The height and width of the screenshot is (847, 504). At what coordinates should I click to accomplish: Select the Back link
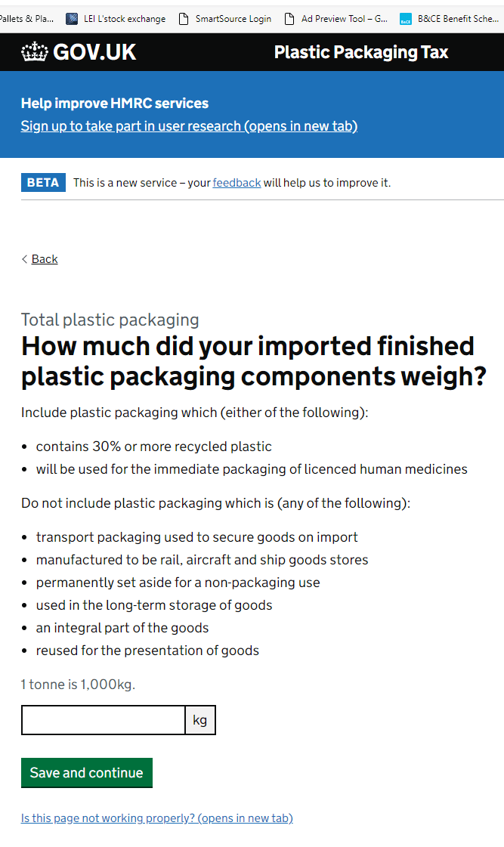44,259
